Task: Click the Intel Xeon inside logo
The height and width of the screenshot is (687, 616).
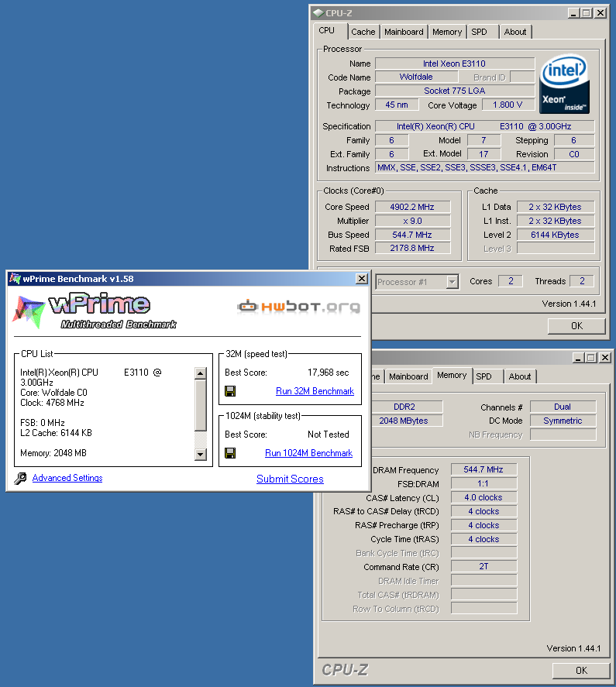Action: click(x=565, y=84)
